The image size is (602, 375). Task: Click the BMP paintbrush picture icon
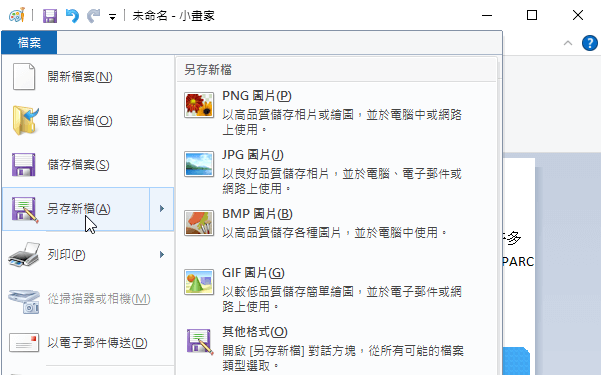pyautogui.click(x=198, y=223)
